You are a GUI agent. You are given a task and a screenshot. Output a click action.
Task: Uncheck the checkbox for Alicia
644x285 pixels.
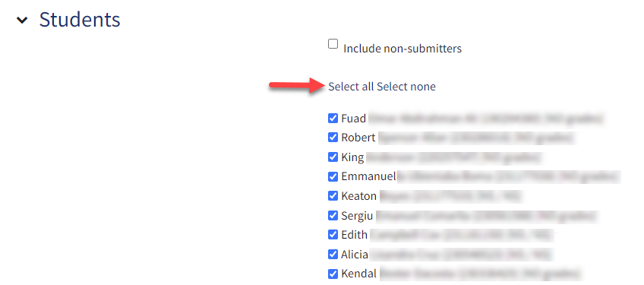(333, 254)
